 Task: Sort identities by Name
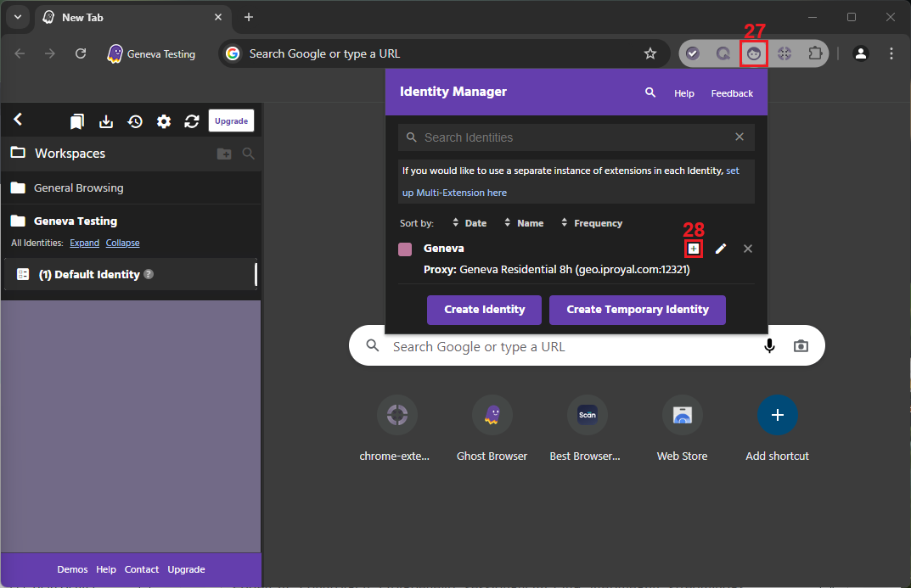point(524,223)
